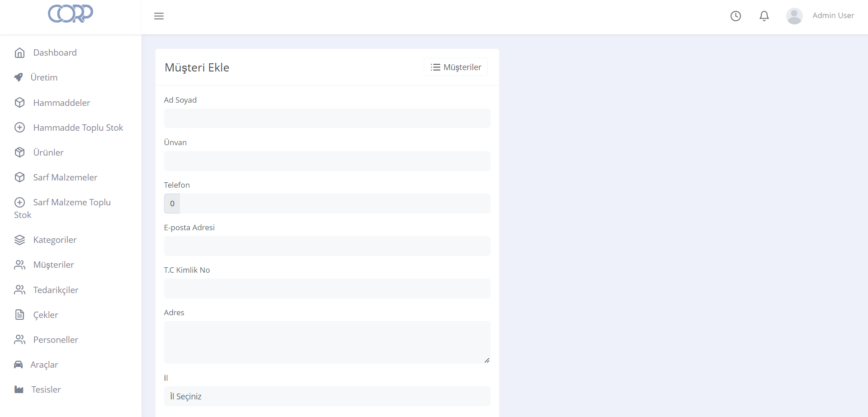The width and height of the screenshot is (868, 417).
Task: Click the rocket icon beside Üretim
Action: click(19, 77)
